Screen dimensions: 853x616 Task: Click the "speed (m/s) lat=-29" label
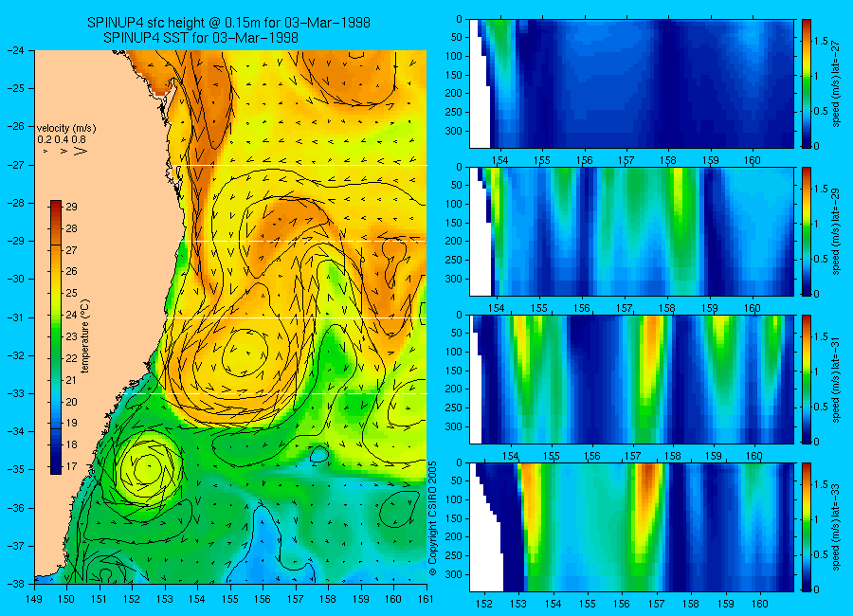(x=836, y=232)
